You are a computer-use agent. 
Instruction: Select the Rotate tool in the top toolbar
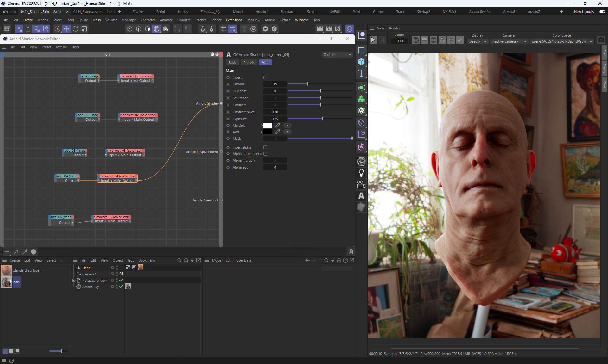75,29
